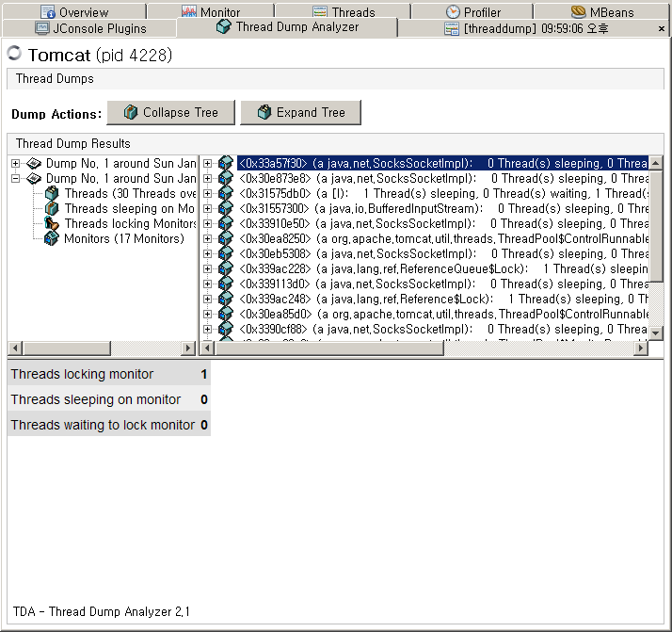Screen dimensions: 672x632
Task: Click monitor icon for 0x339113d0
Action: point(226,284)
